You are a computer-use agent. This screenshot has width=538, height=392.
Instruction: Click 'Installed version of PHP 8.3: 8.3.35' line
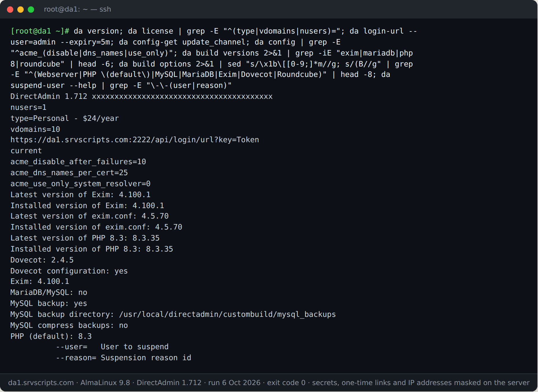point(92,249)
